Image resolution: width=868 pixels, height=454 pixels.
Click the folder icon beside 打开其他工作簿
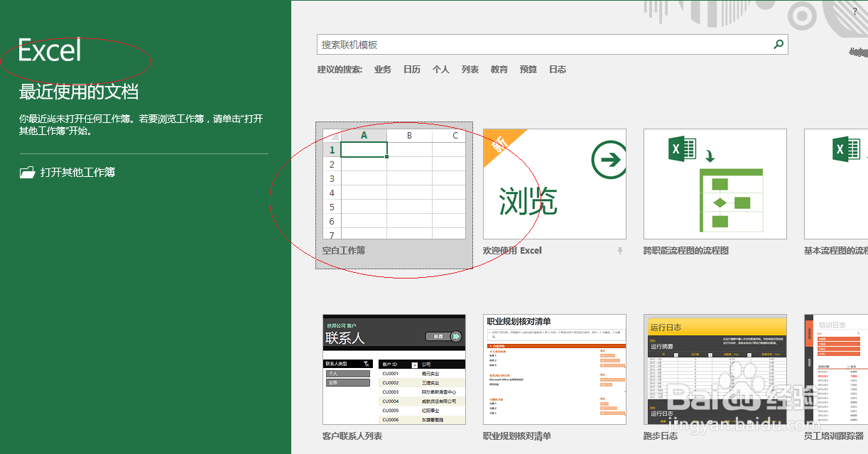(x=27, y=172)
